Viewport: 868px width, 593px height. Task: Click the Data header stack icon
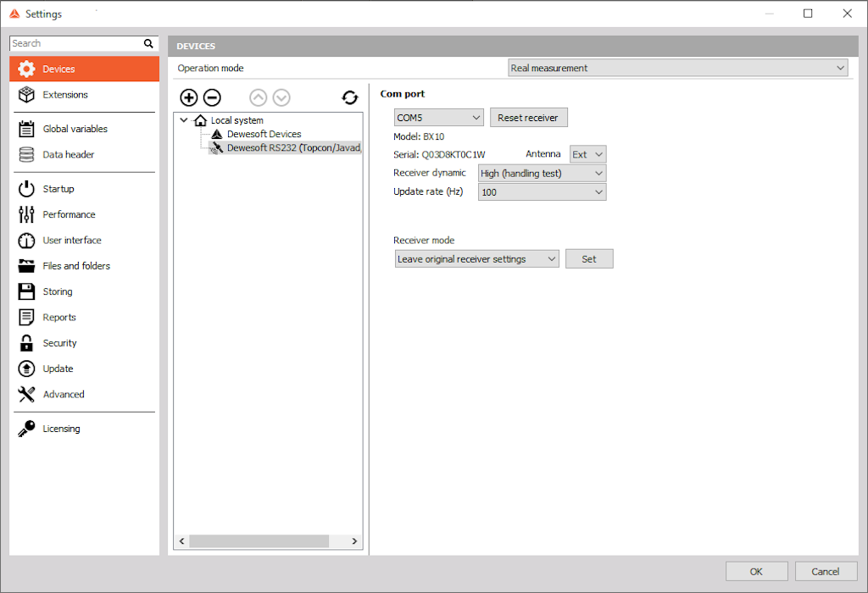pyautogui.click(x=26, y=154)
